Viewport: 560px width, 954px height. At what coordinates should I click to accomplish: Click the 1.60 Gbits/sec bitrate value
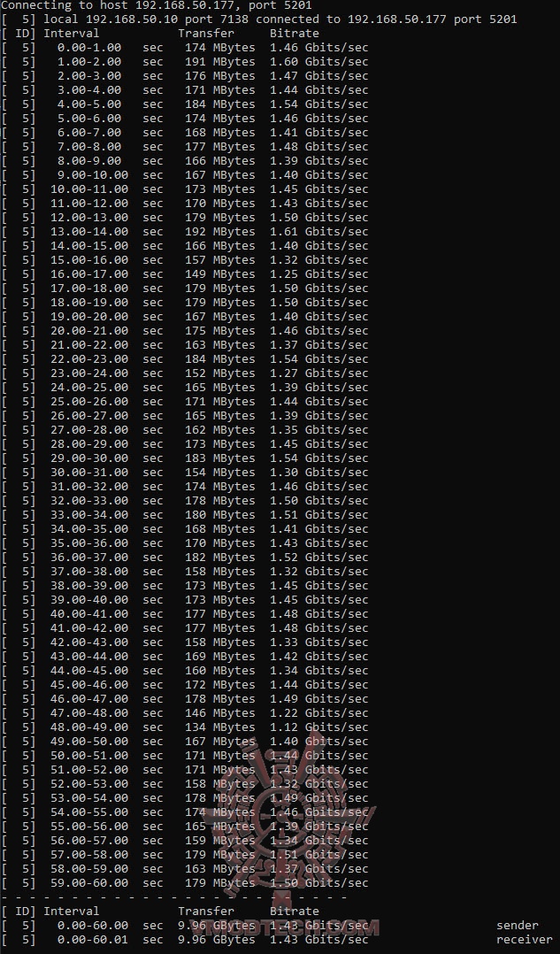coord(319,61)
